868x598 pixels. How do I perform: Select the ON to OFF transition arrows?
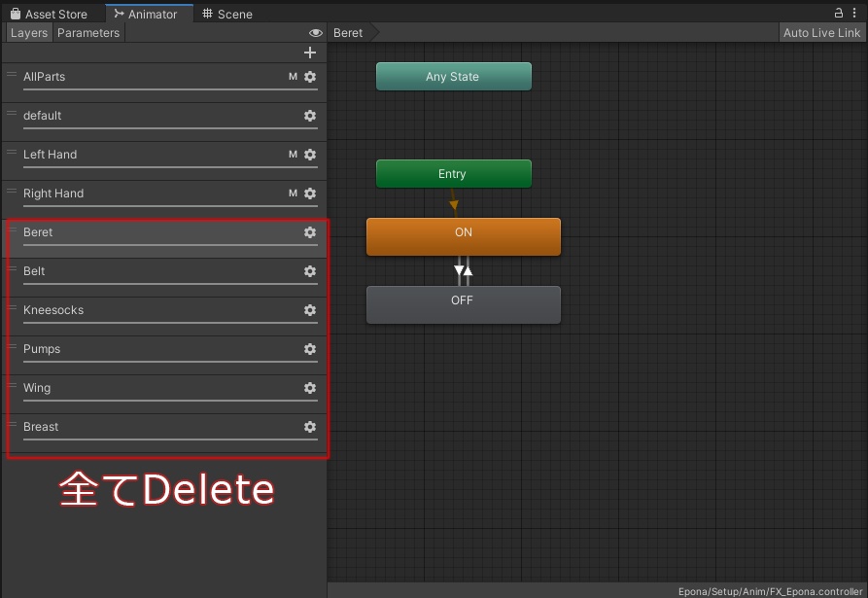(464, 270)
